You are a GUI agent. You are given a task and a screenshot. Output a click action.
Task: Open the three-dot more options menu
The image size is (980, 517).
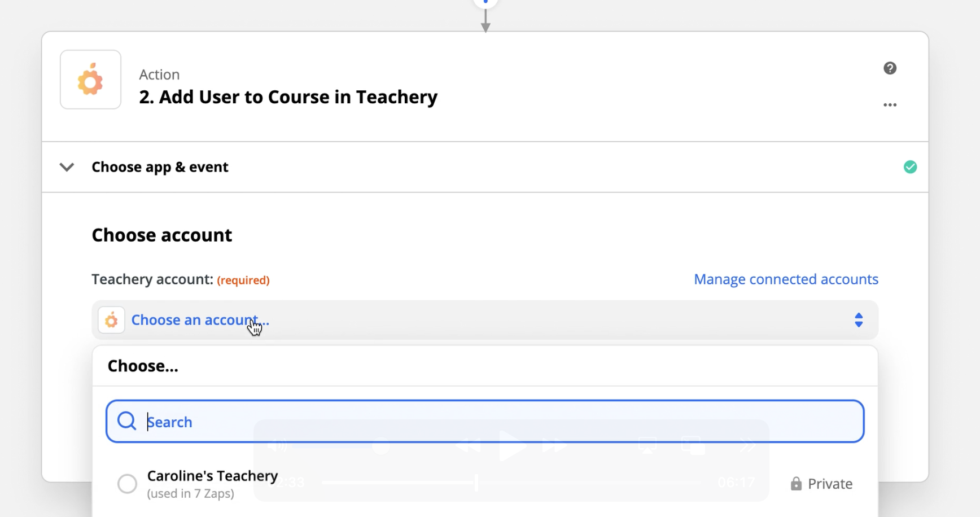(890, 105)
